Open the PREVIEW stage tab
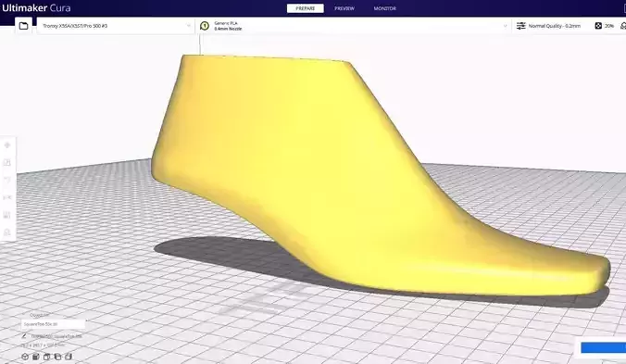626x364 pixels. click(344, 8)
